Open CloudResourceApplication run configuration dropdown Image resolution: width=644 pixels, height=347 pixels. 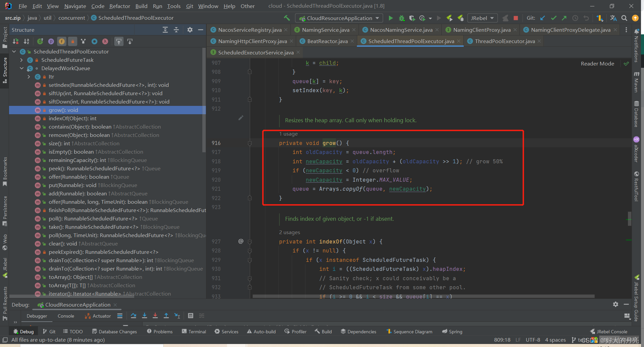[339, 18]
